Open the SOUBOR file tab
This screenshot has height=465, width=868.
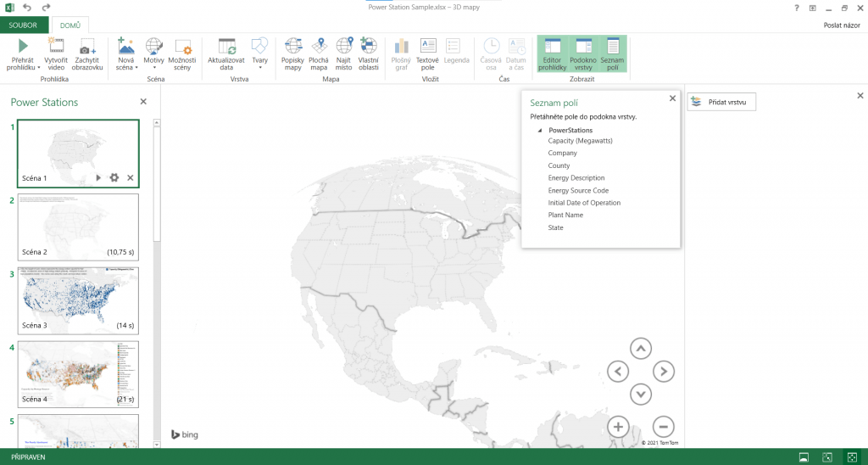23,25
